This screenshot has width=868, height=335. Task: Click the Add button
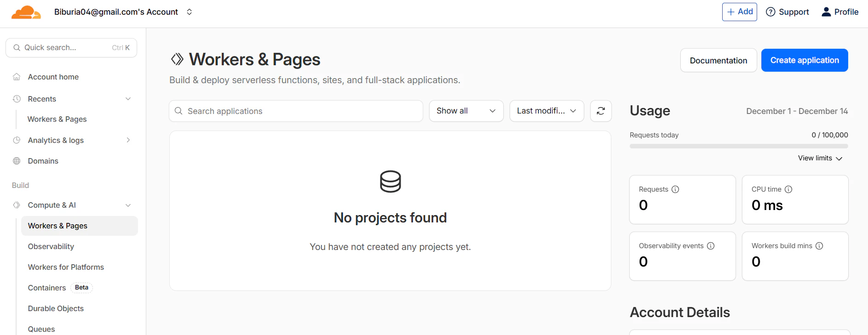740,12
